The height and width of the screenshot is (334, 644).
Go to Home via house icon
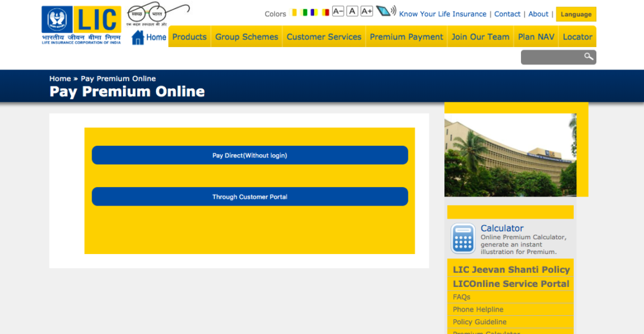coord(138,37)
